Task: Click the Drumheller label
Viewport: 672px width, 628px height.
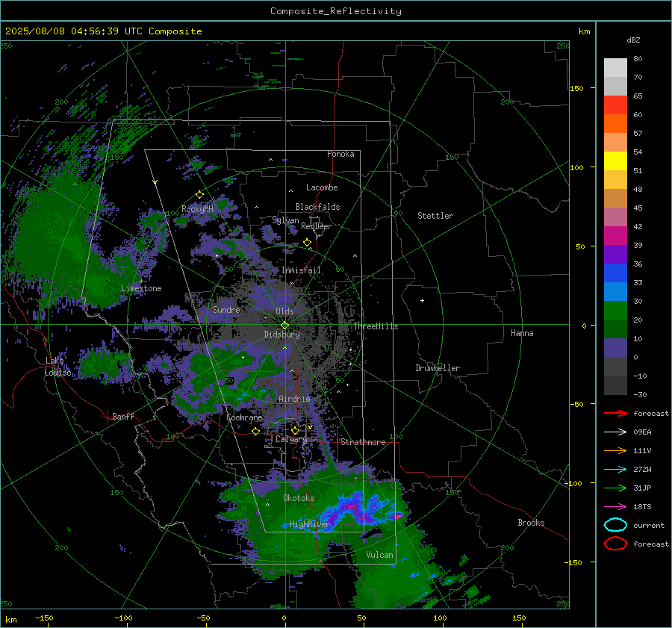Action: pos(438,368)
